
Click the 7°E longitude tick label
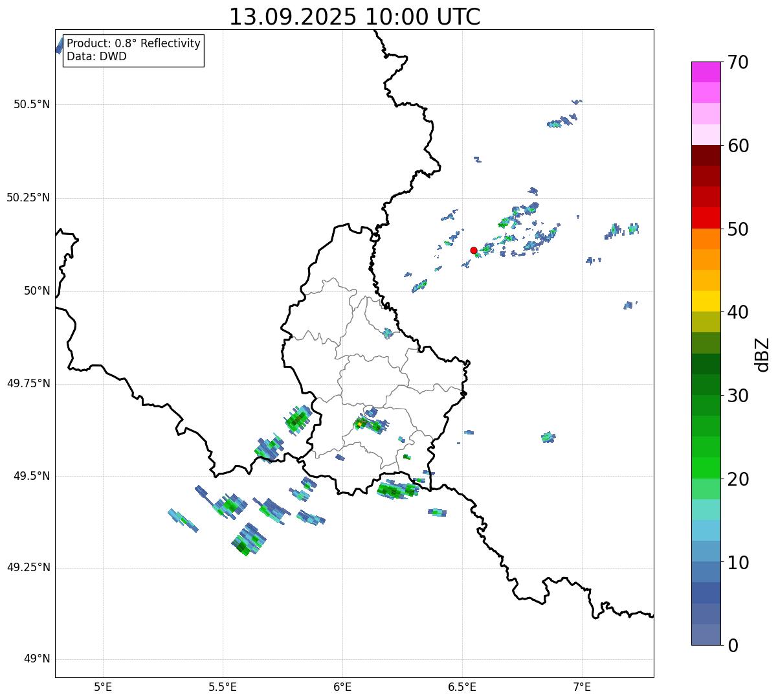pos(582,686)
